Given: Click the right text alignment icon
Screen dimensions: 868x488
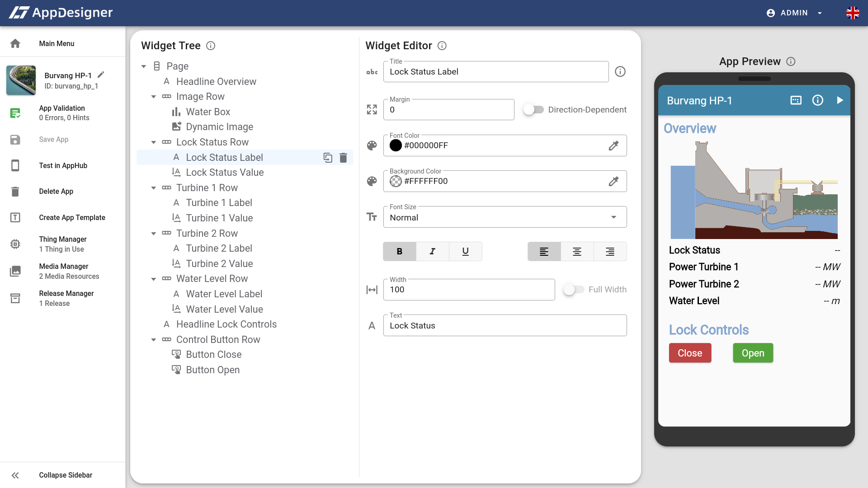Looking at the screenshot, I should pos(610,251).
